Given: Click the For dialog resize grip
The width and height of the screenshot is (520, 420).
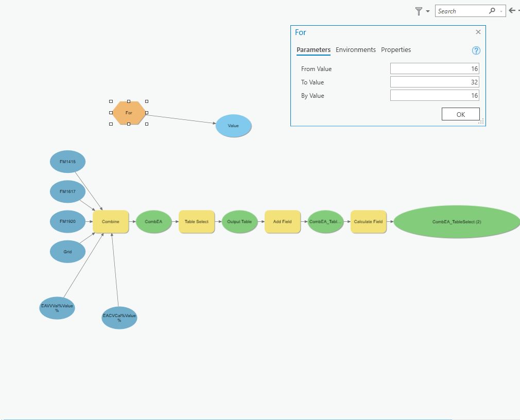Looking at the screenshot, I should point(481,121).
